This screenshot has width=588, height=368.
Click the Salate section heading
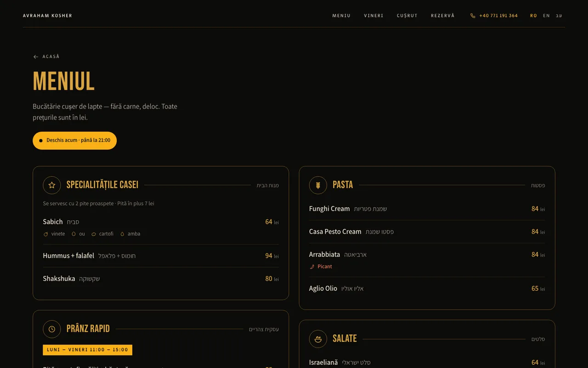(x=345, y=339)
